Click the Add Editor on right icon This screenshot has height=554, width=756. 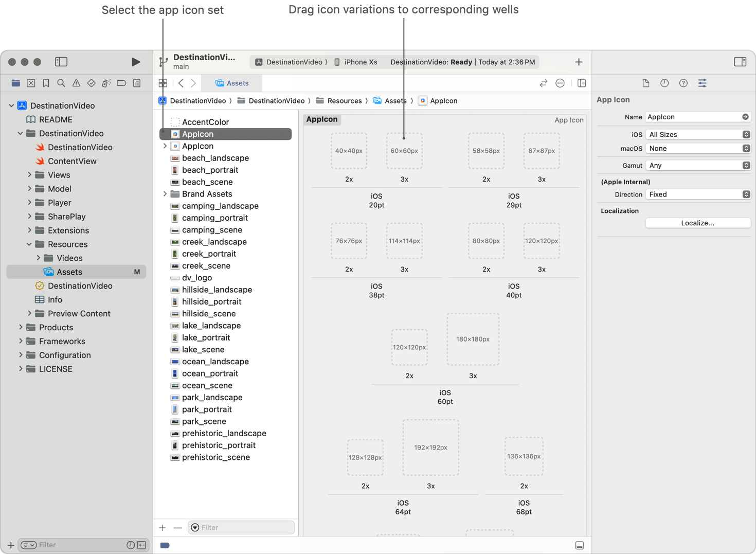582,83
